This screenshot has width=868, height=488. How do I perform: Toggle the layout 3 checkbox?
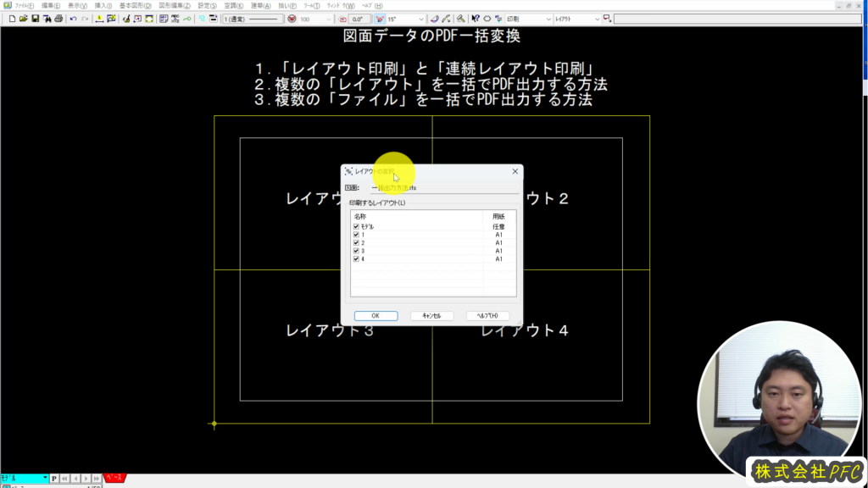coord(356,251)
